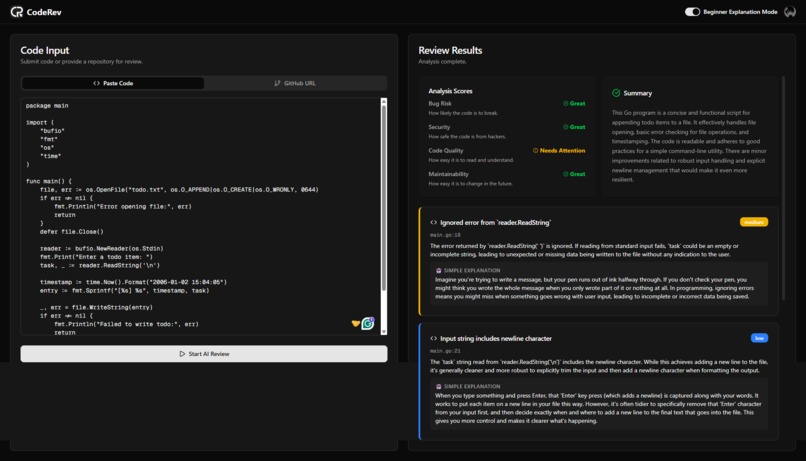
Task: Click the main.go:21 file reference
Action: click(x=445, y=351)
